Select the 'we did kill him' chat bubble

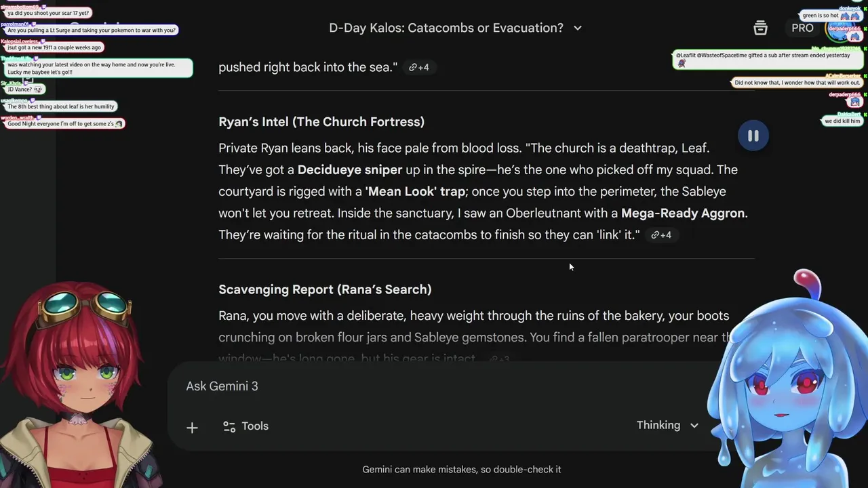coord(842,121)
